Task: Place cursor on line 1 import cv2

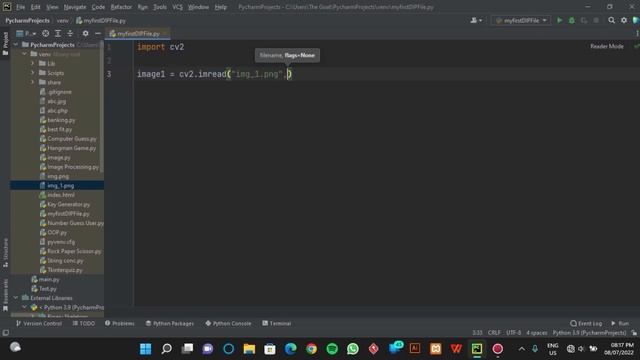Action: (x=160, y=47)
